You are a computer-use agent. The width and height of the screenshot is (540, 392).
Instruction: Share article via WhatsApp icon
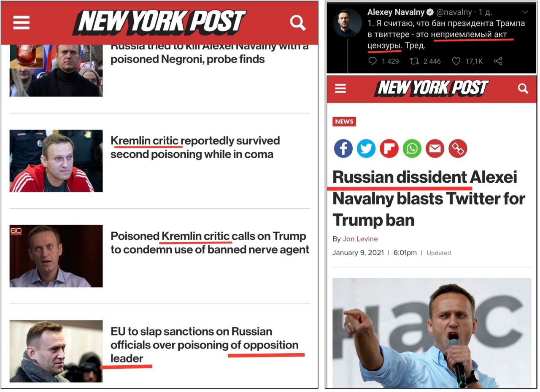click(x=412, y=149)
